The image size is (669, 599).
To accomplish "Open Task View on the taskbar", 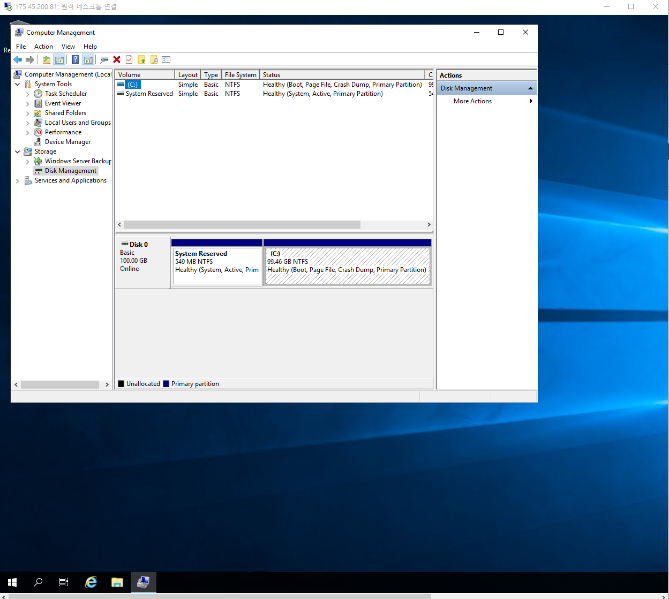I will [64, 582].
